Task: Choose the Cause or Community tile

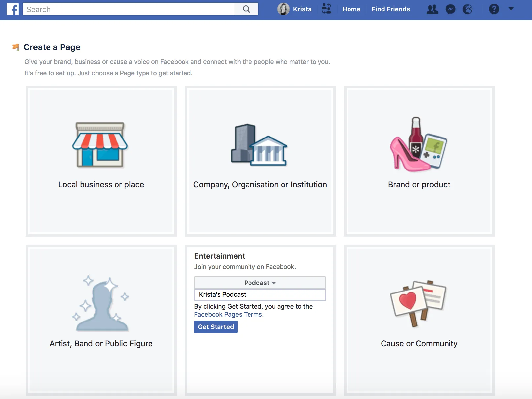Action: click(x=419, y=320)
